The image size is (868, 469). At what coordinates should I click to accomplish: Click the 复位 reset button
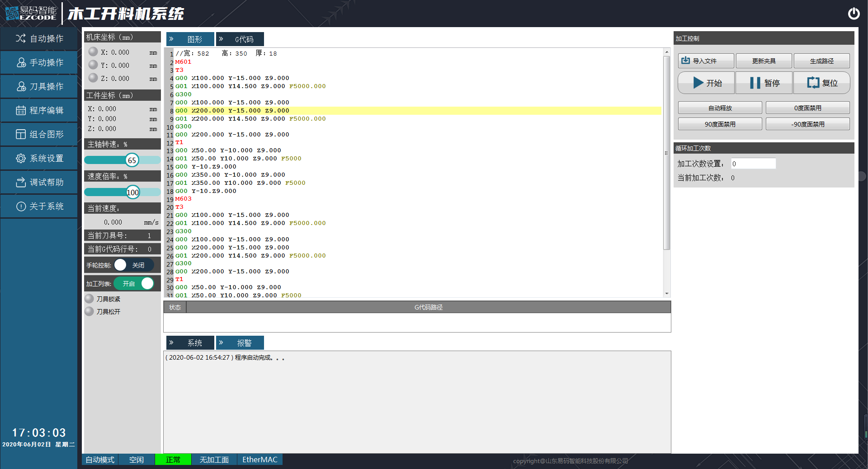point(822,83)
